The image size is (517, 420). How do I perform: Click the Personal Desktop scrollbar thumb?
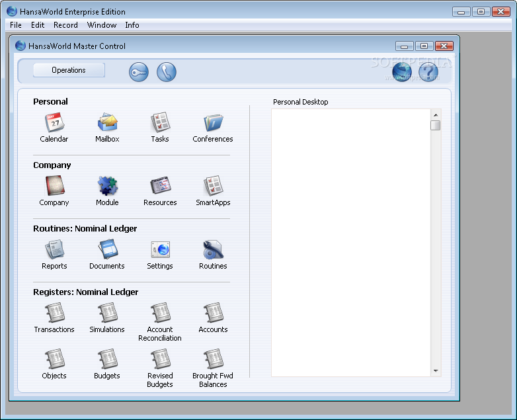tap(436, 126)
